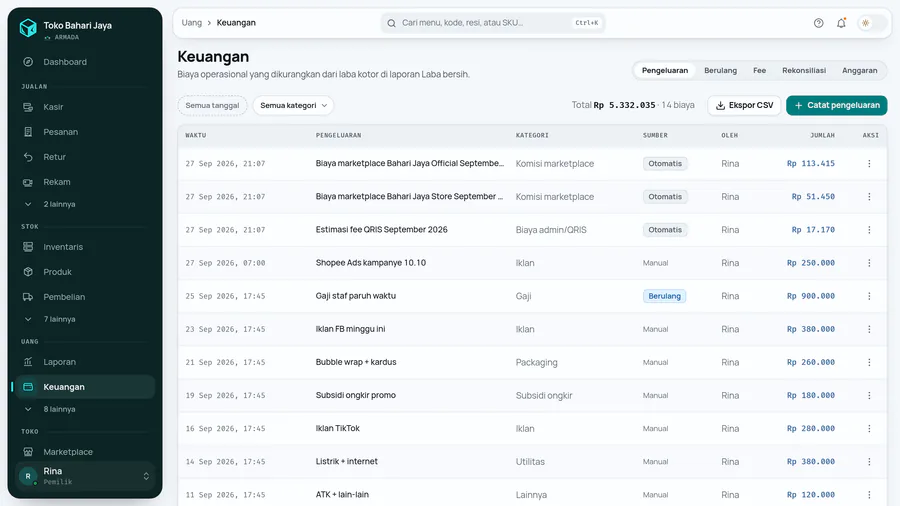Click the Toko Bahari Jaya cube logo

coord(28,28)
